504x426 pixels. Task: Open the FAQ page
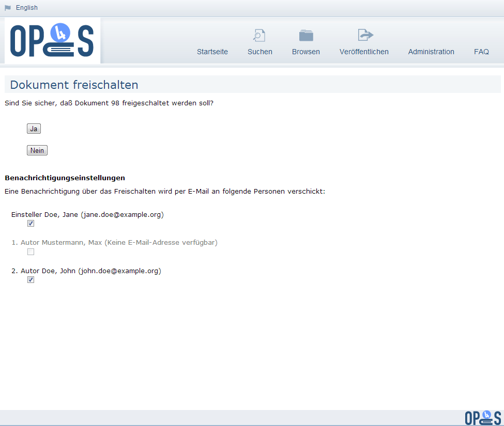point(481,52)
